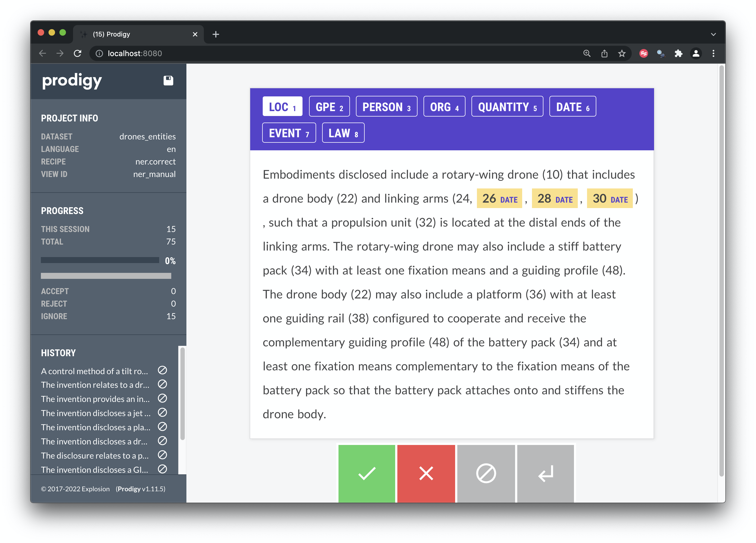Click the light grey bar under the progress bar

click(106, 276)
